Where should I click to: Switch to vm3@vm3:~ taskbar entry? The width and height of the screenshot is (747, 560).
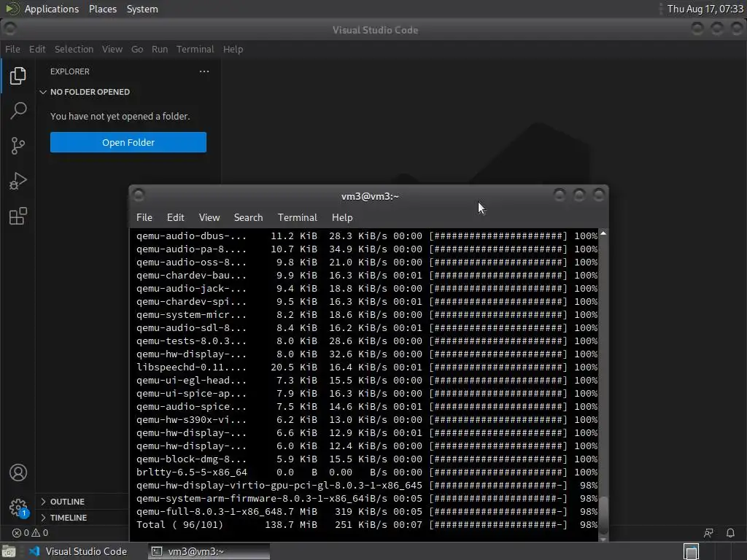(x=208, y=551)
